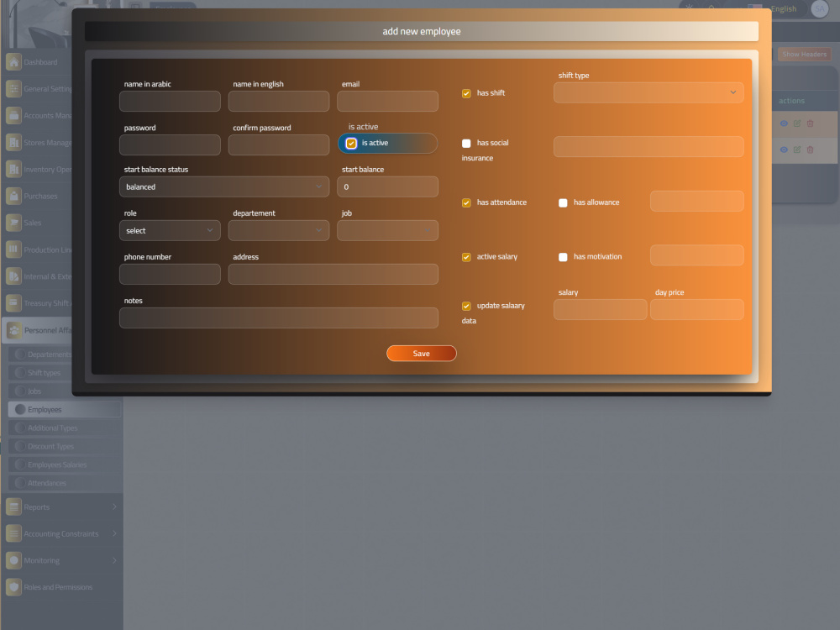Open the Discount Types submenu item
The image size is (840, 630).
coord(65,446)
